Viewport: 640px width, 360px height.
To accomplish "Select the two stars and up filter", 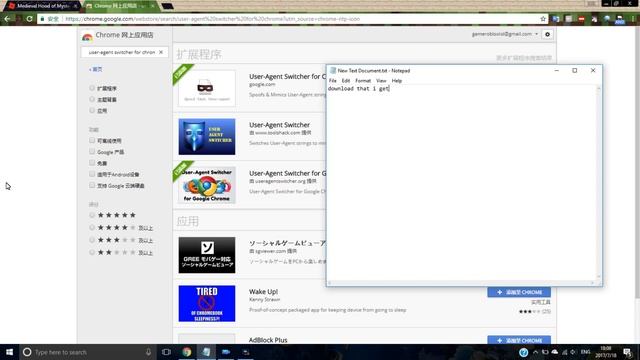I will tap(92, 252).
